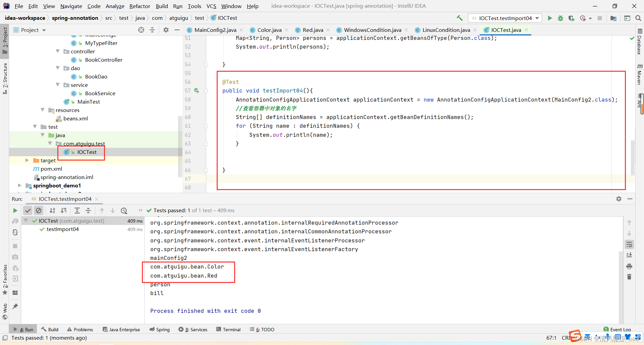Open the Java Enterprise tool window
Viewport: 644px width, 345px height.
point(121,330)
